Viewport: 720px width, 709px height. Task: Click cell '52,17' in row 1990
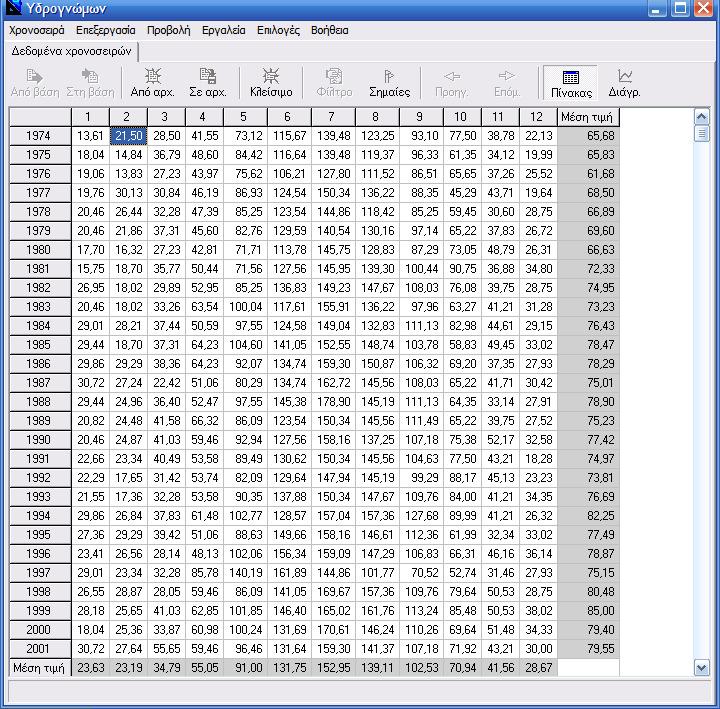(x=501, y=440)
